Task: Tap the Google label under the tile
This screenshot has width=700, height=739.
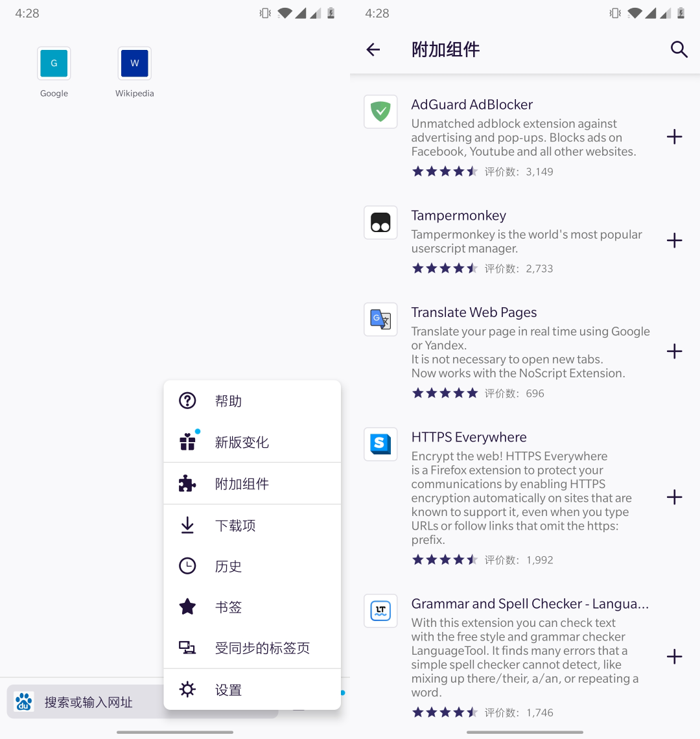Action: (x=54, y=93)
